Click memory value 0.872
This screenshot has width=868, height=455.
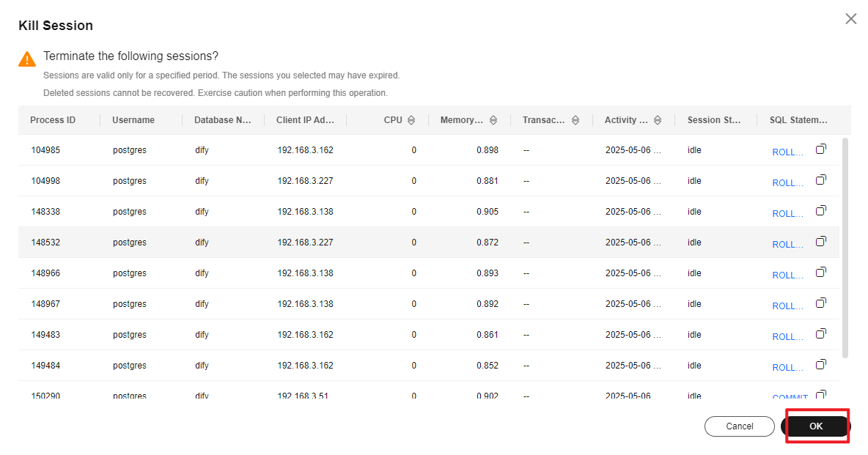[487, 243]
